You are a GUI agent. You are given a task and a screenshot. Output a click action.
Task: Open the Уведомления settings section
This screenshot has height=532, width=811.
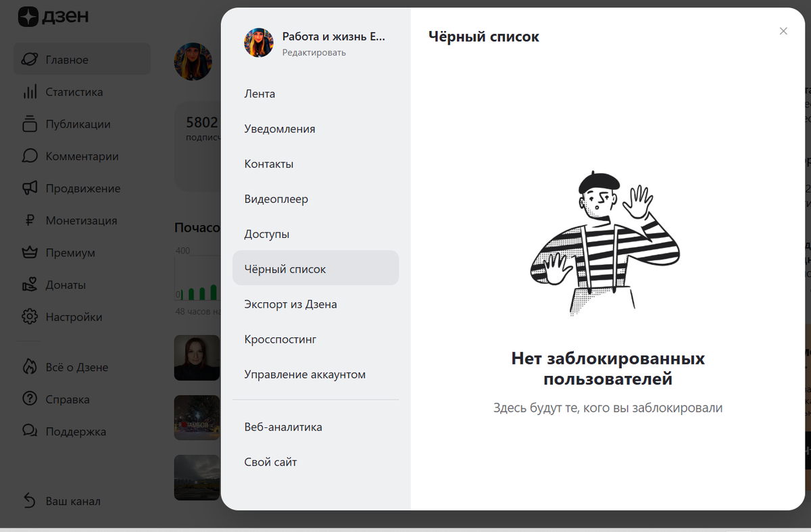pyautogui.click(x=316, y=129)
